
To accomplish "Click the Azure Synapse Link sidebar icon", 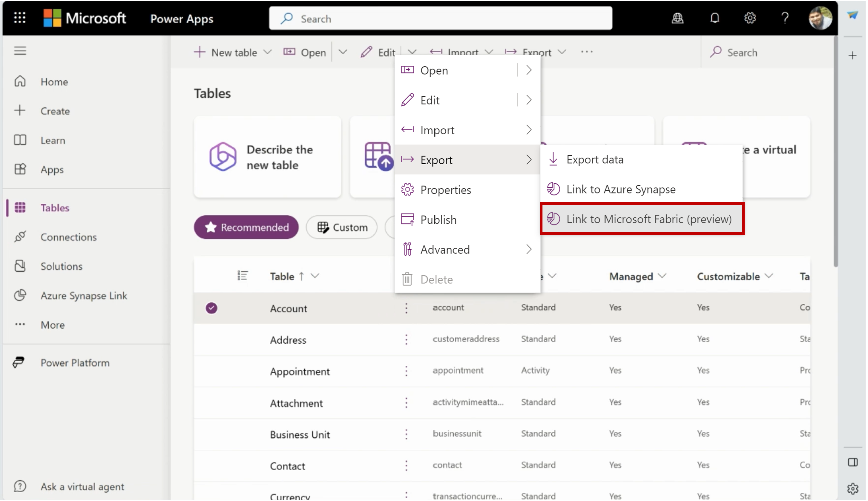I will (20, 295).
